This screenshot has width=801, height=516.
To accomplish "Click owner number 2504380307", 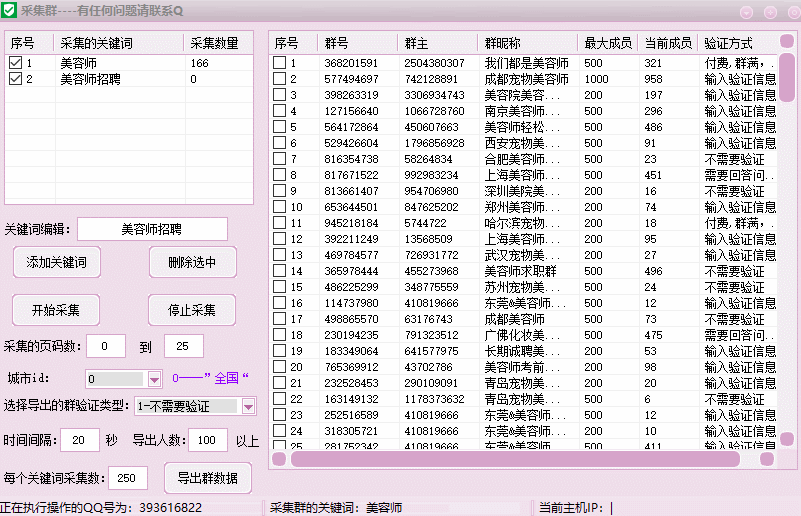I will 434,63.
